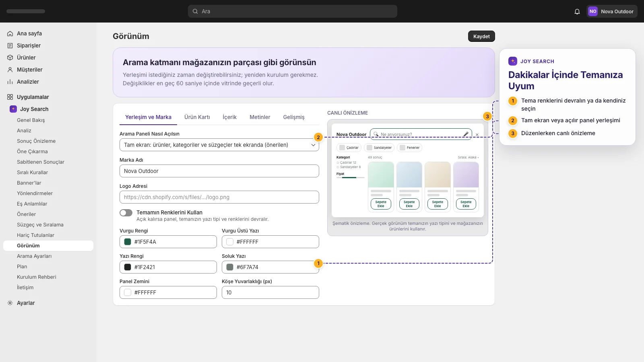
Task: Click the Vurgu Rengi green color swatch
Action: [128, 242]
